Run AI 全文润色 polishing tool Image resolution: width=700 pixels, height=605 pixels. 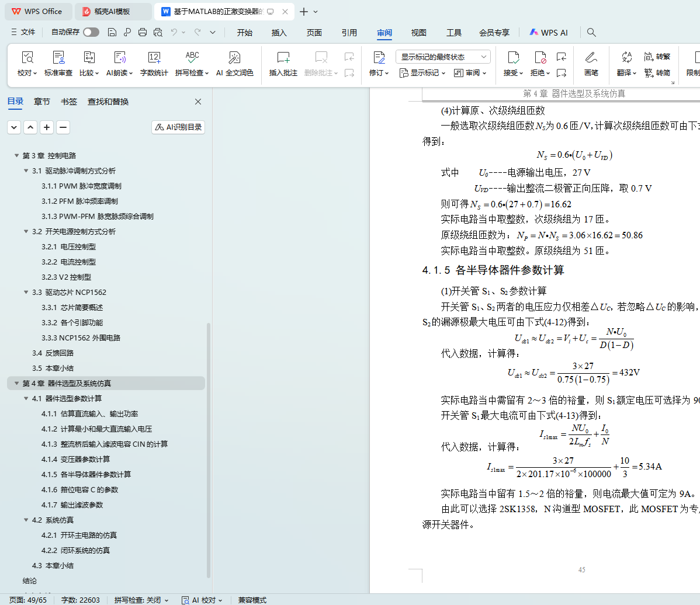coord(234,58)
